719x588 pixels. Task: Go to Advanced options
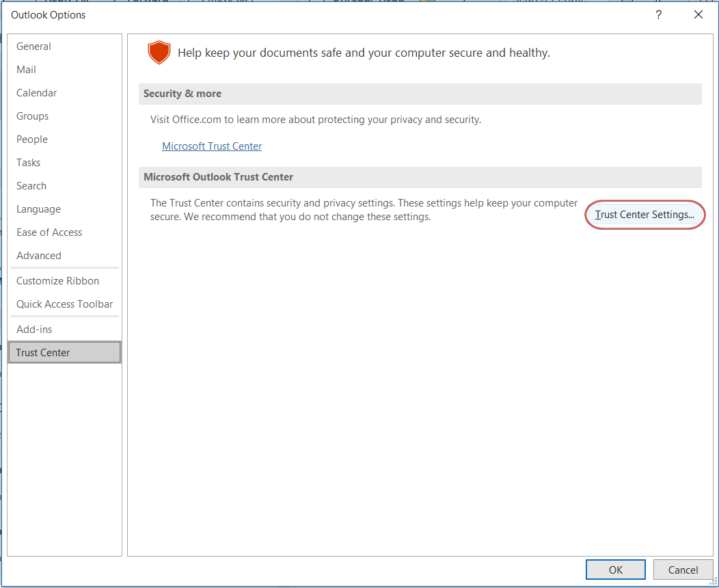(x=65, y=256)
